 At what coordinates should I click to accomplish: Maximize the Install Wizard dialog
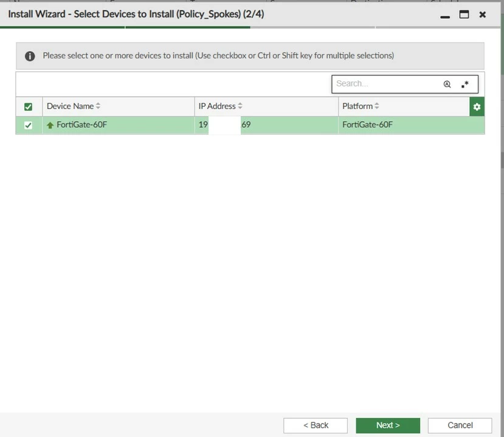click(464, 15)
